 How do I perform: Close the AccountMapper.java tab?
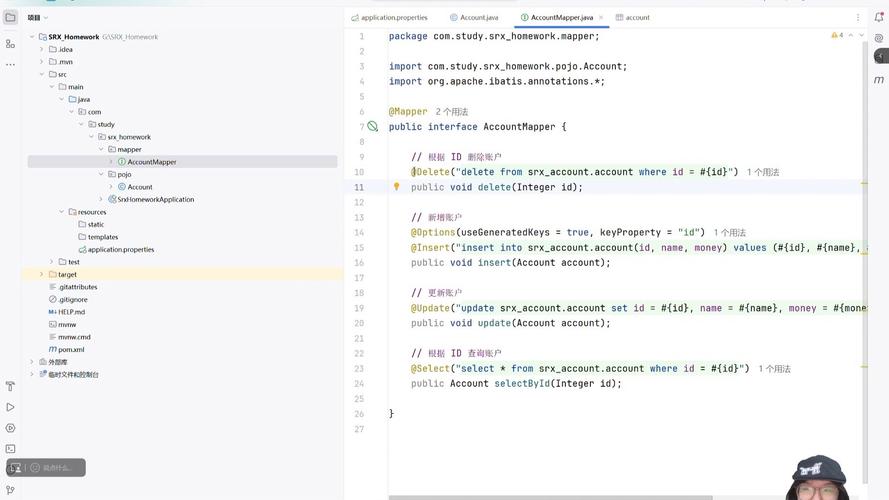(601, 17)
